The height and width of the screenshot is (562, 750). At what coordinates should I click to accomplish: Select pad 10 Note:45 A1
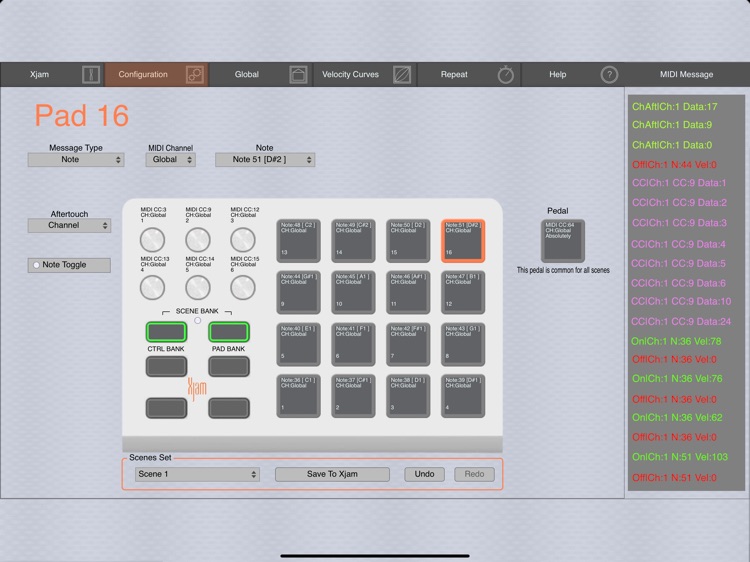pos(353,292)
